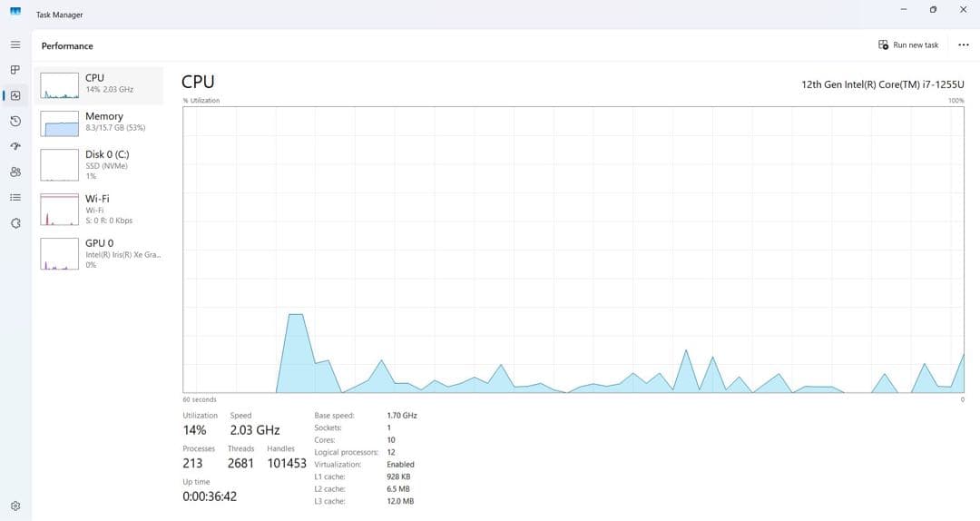Viewport: 980px width, 521px height.
Task: Open the Startup apps page icon
Action: click(x=15, y=146)
